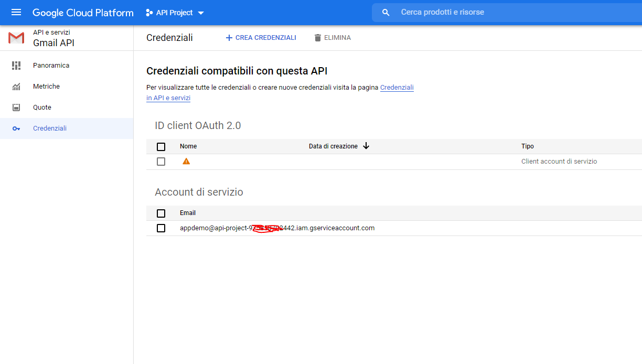Click the sort arrow next to Data di creazione
Image resolution: width=642 pixels, height=364 pixels.
366,146
